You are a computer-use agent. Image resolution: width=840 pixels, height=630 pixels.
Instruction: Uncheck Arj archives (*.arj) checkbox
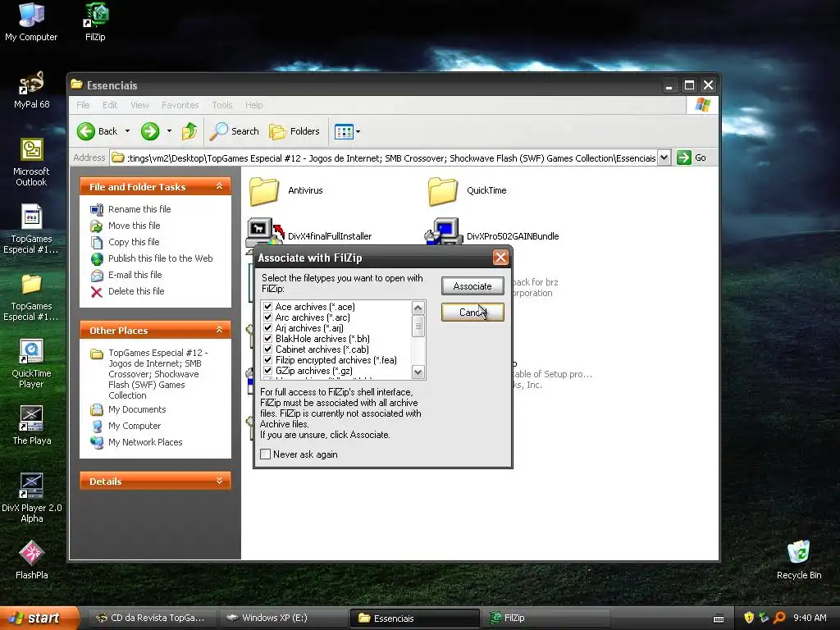pos(268,328)
